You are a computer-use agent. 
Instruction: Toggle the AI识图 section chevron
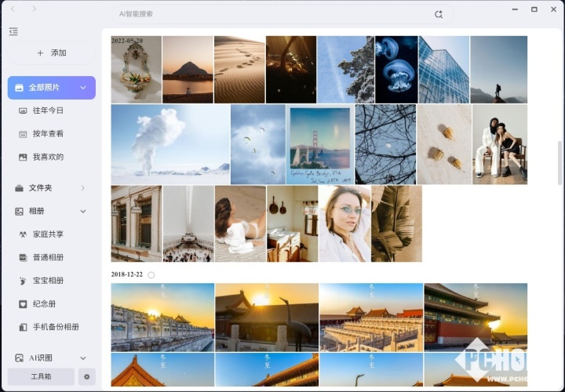(x=83, y=358)
